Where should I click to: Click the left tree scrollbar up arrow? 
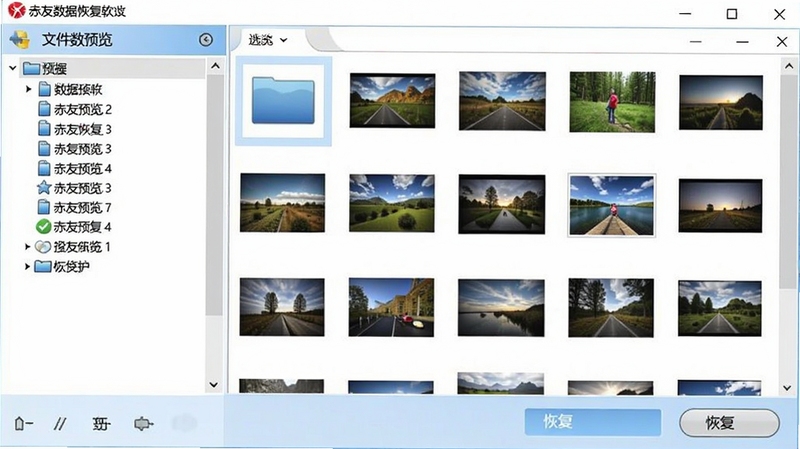coord(215,66)
